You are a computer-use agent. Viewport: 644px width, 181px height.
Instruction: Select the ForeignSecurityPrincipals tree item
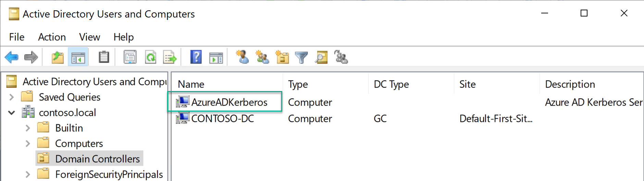pos(109,174)
